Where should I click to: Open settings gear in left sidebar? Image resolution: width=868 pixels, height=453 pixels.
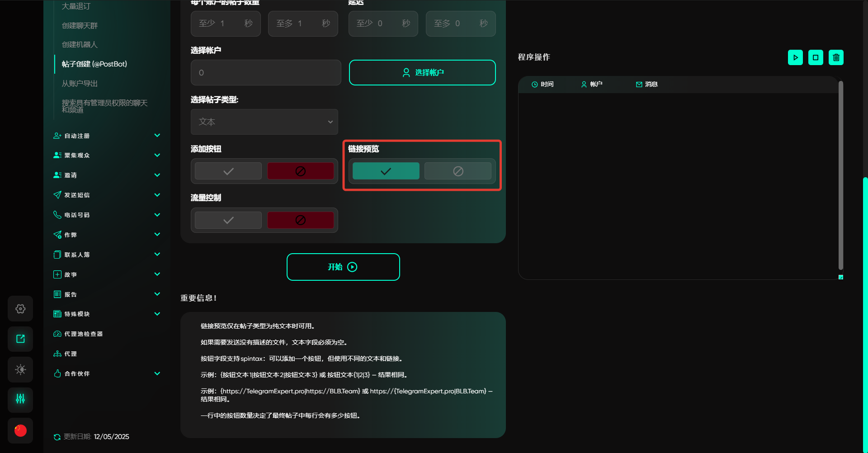[20, 309]
